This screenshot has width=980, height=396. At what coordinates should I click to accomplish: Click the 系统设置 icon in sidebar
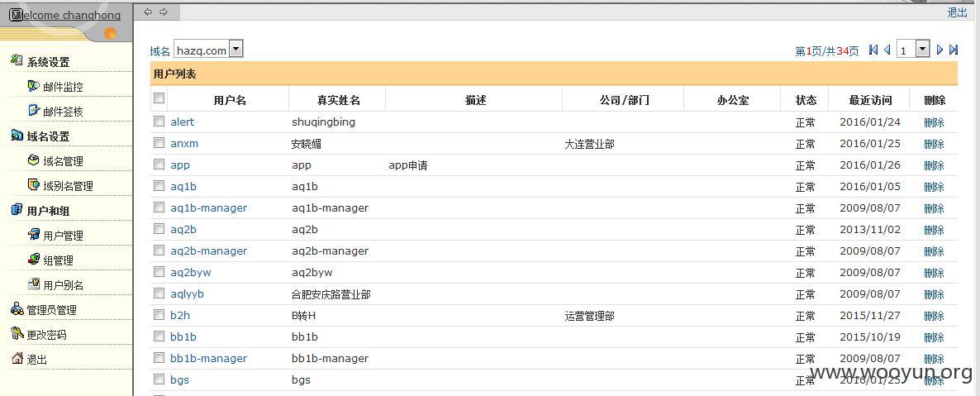pos(17,60)
